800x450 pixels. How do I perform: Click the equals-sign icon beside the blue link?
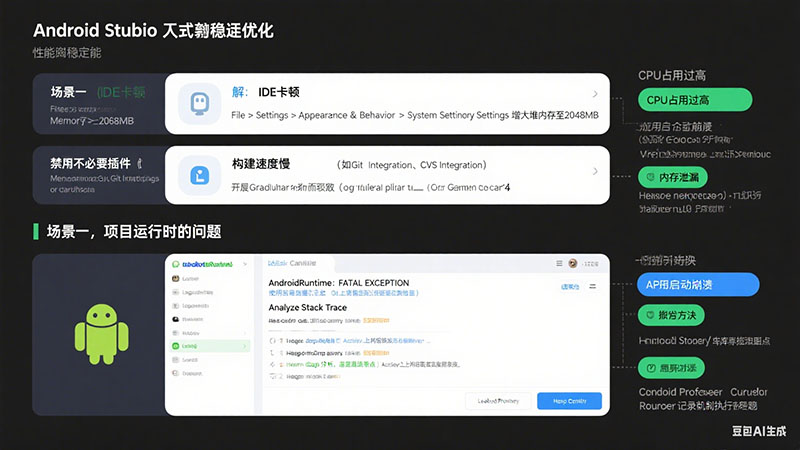593,287
